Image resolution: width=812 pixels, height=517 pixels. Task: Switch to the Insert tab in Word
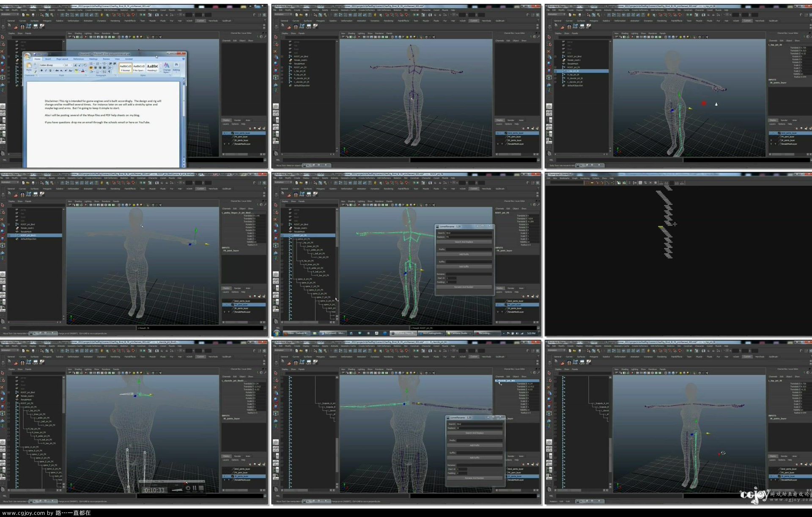click(x=48, y=59)
